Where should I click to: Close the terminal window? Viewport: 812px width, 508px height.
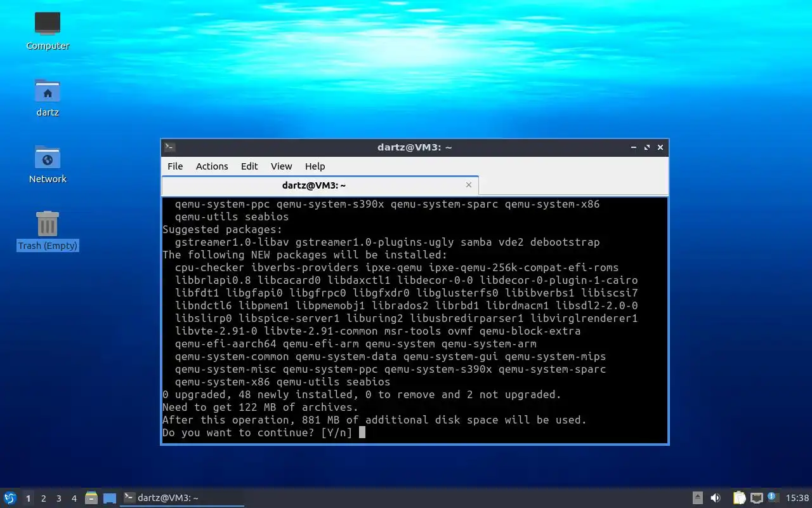click(x=660, y=147)
